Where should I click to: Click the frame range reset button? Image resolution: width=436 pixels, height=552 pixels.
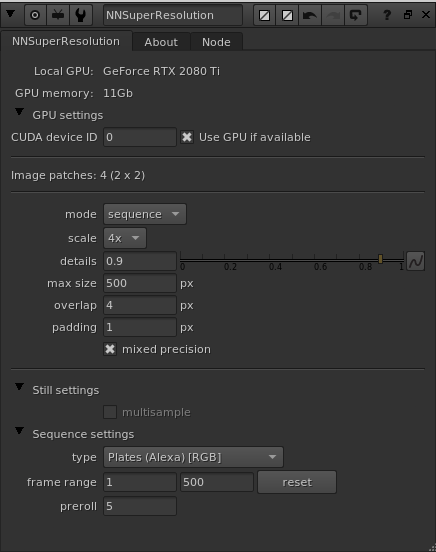pyautogui.click(x=297, y=482)
